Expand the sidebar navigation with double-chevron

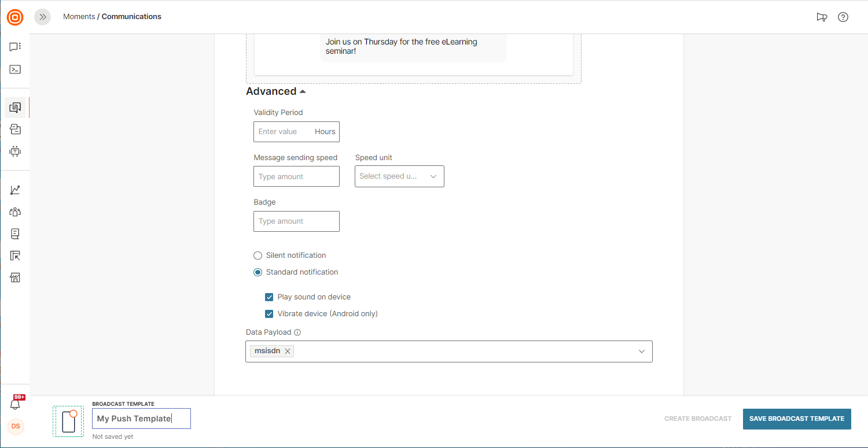[42, 17]
